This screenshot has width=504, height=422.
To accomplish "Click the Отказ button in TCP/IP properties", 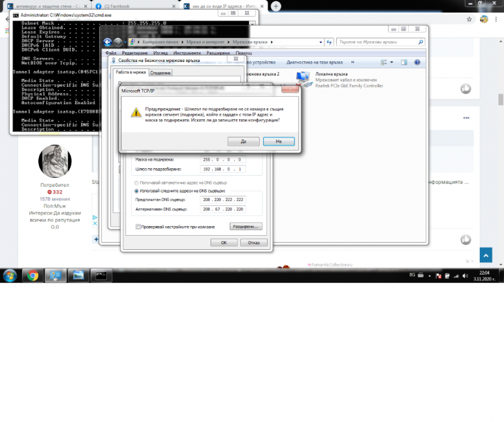I will tap(253, 243).
